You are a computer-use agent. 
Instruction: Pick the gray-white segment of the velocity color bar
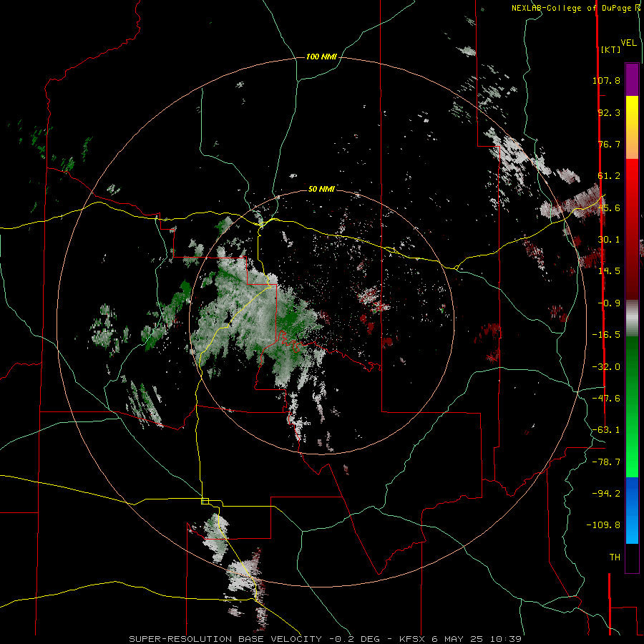point(632,318)
